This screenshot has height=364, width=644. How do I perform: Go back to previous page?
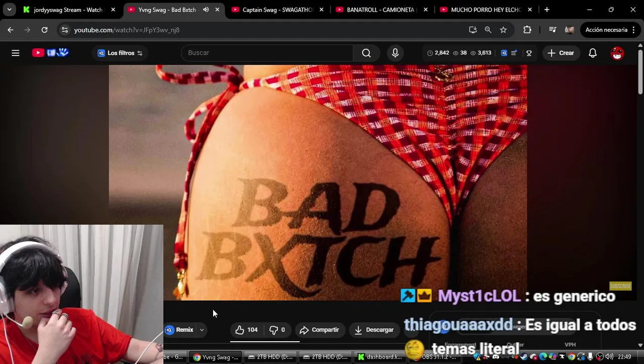pyautogui.click(x=11, y=30)
